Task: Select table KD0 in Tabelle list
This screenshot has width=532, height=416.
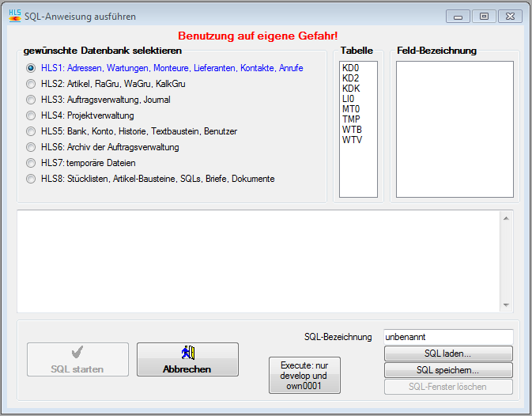Action: pyautogui.click(x=350, y=68)
